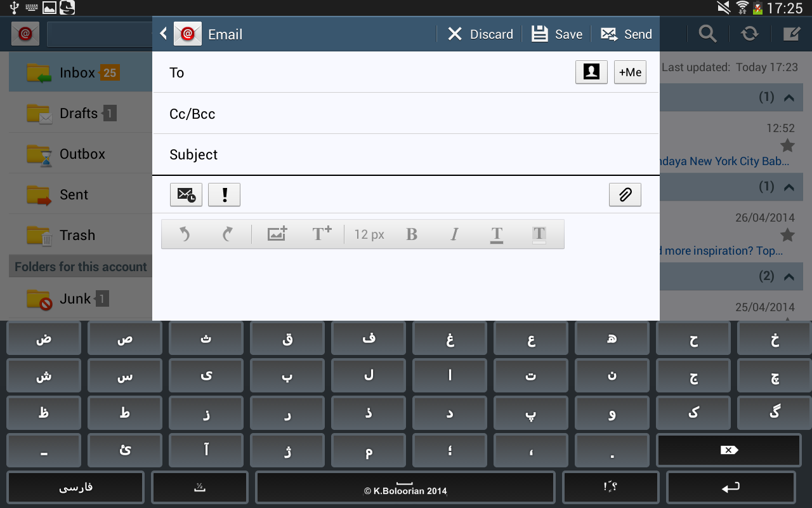Toggle italic text formatting

454,234
